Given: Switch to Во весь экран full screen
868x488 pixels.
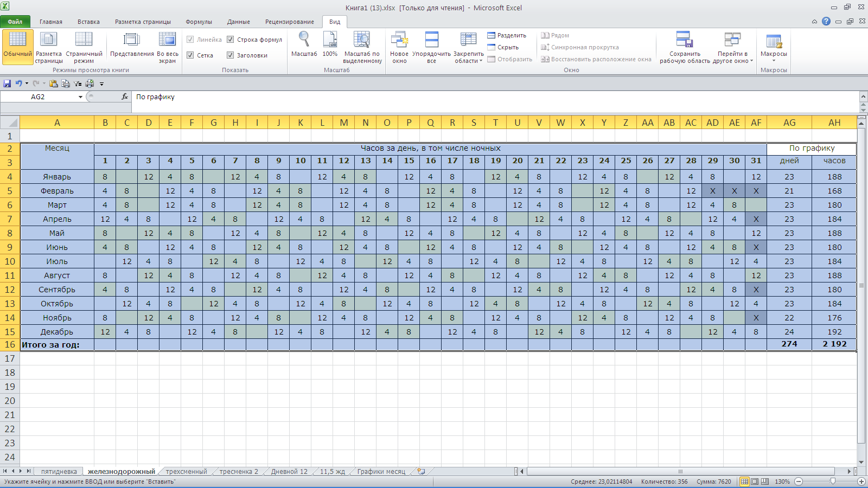Looking at the screenshot, I should 167,47.
